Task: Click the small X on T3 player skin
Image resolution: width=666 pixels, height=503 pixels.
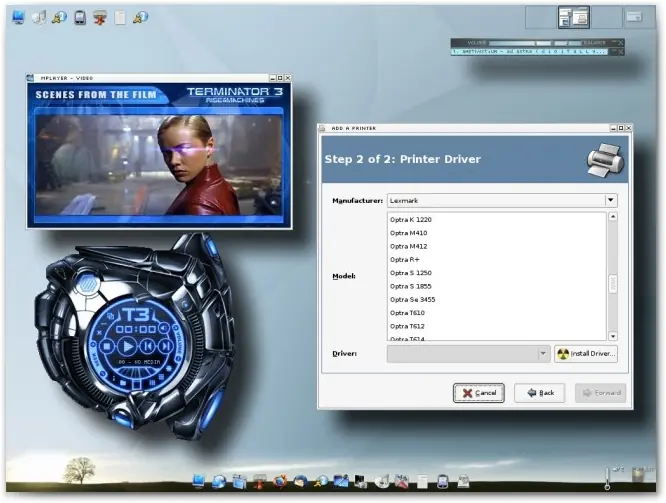Action: point(99,333)
